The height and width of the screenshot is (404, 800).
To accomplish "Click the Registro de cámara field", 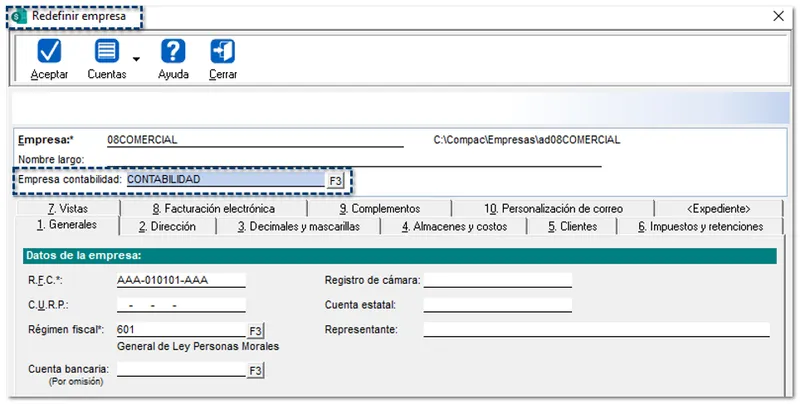I will click(x=497, y=280).
